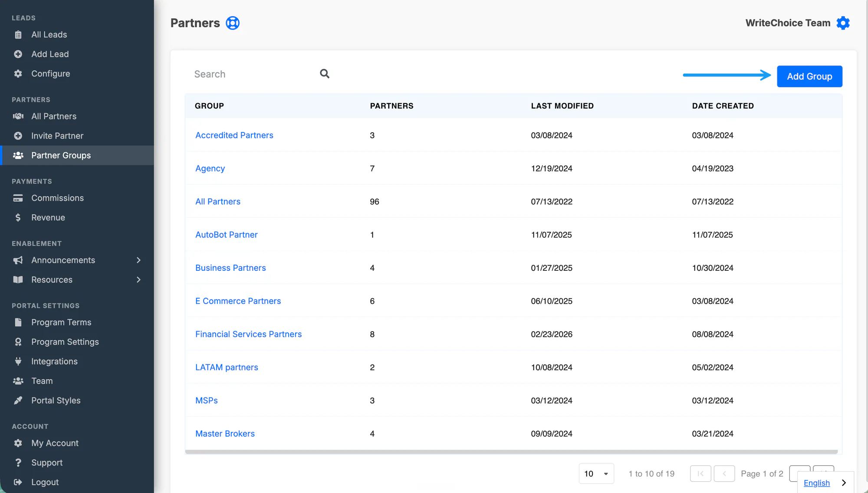Image resolution: width=868 pixels, height=493 pixels.
Task: Click the help lifebuoy icon beside Partners
Action: [233, 23]
